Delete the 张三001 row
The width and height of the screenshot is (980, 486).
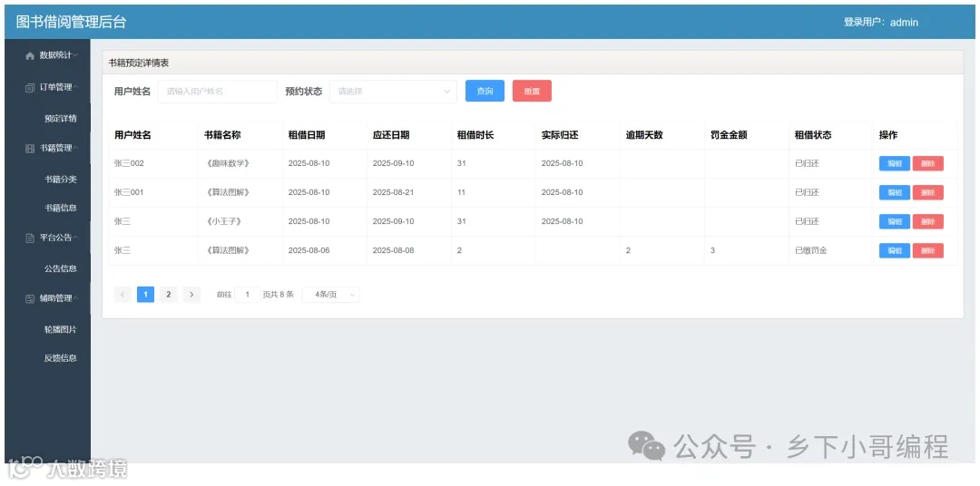(928, 192)
